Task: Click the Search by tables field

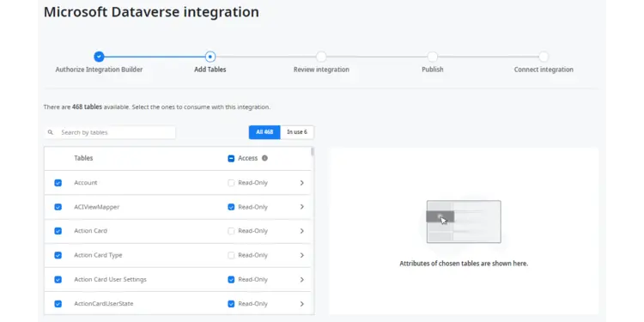Action: click(110, 132)
